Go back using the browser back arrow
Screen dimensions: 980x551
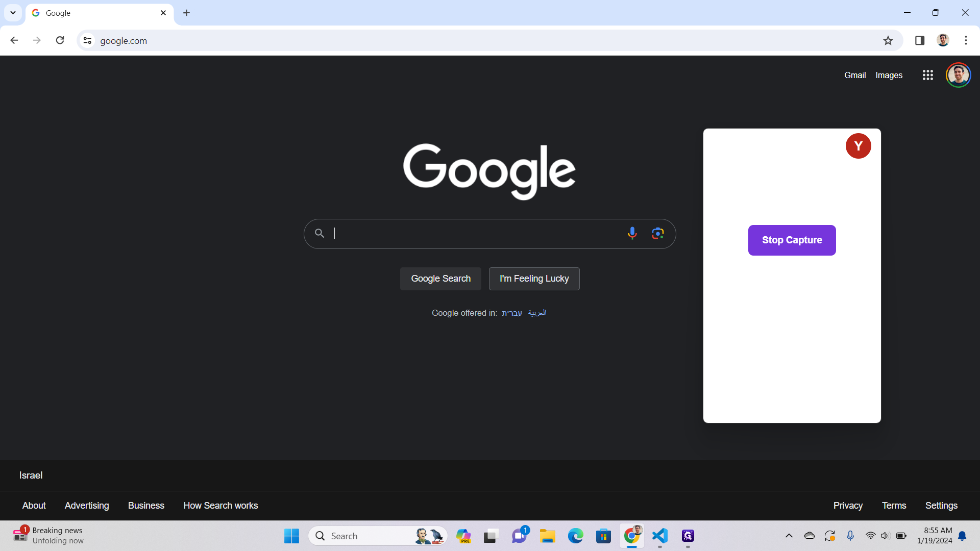coord(14,40)
